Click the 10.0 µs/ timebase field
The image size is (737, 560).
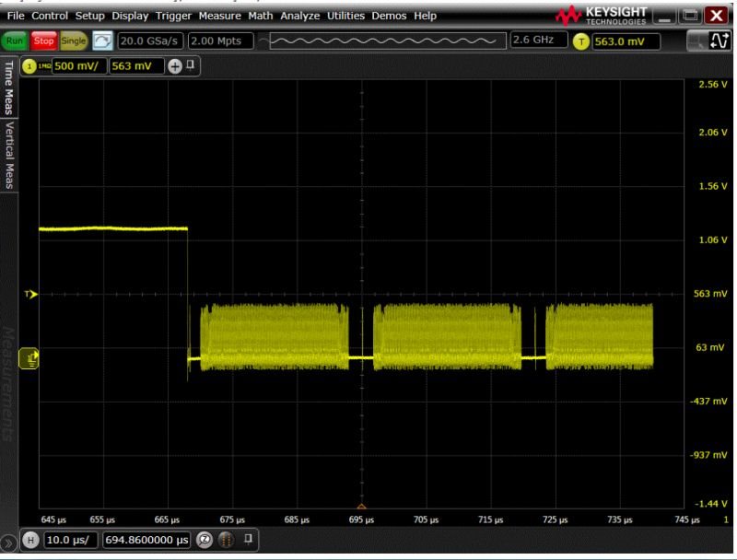click(x=70, y=540)
